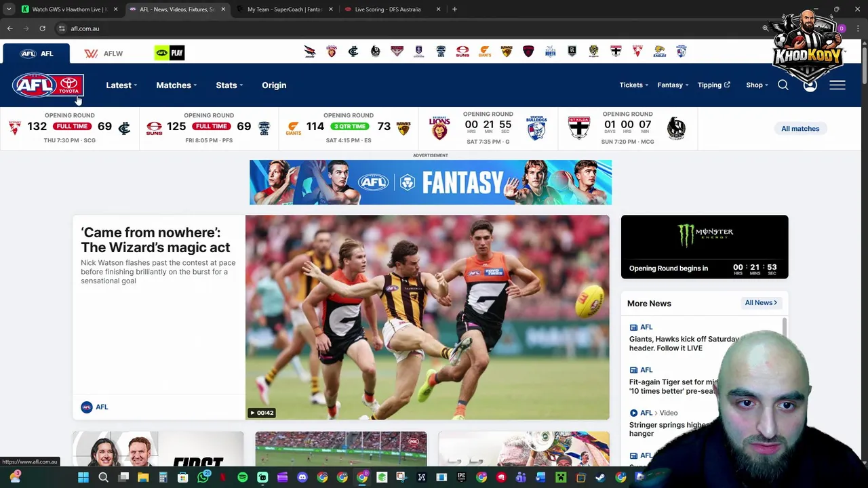Select the Port Adelaide logo
The width and height of the screenshot is (868, 488).
pyautogui.click(x=572, y=52)
